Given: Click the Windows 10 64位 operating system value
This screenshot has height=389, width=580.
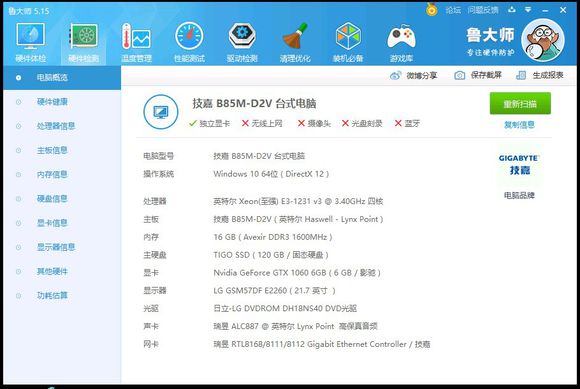Looking at the screenshot, I should coord(271,174).
